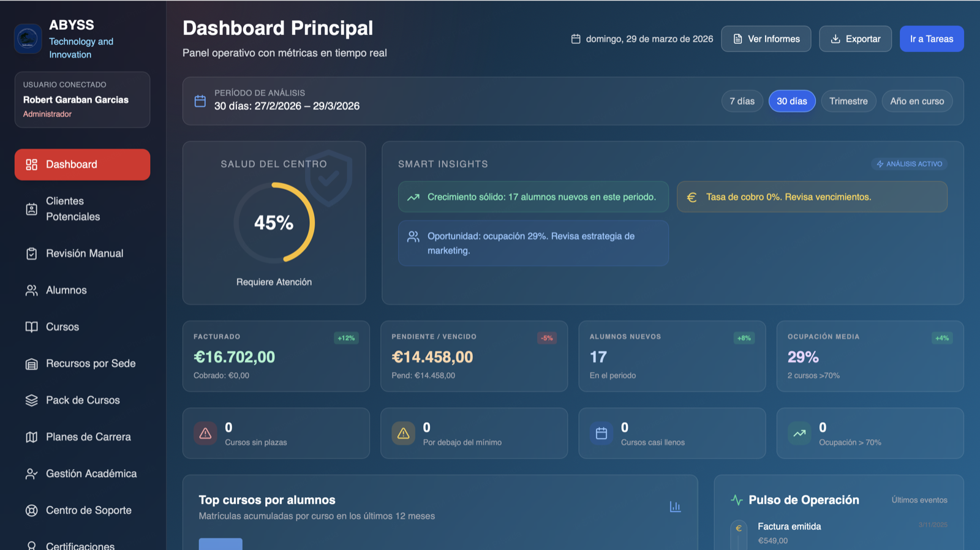Click the euro icon beside Factura emitida
This screenshot has width=980, height=550.
tap(739, 529)
